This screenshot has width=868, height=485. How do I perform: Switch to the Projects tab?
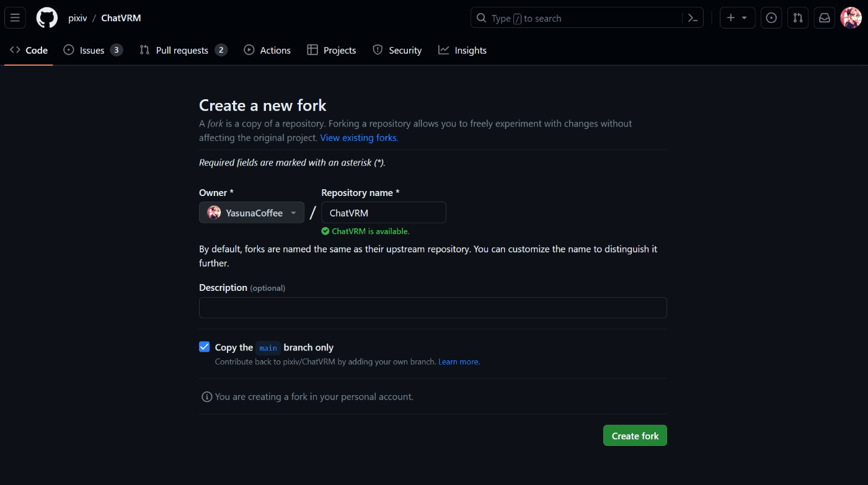(332, 50)
